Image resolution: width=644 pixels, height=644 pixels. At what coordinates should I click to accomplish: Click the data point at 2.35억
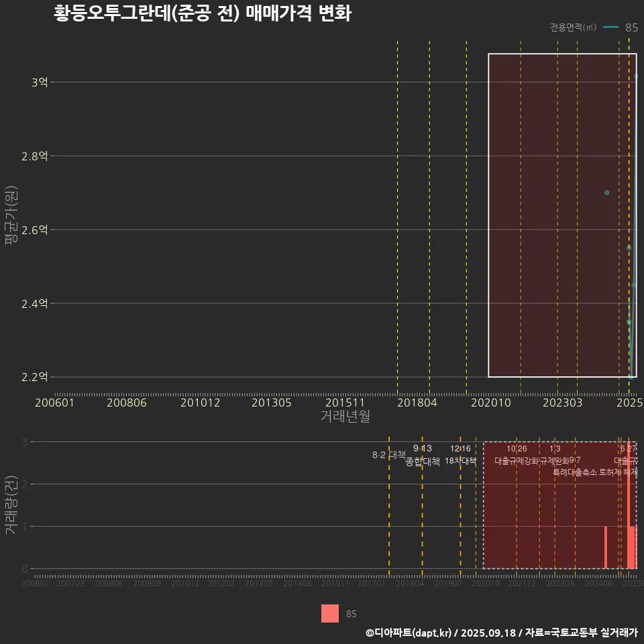coord(629,322)
